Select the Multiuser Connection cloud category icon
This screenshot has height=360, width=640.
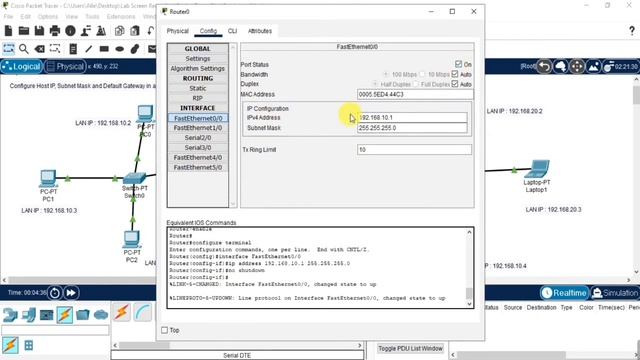pos(101,315)
